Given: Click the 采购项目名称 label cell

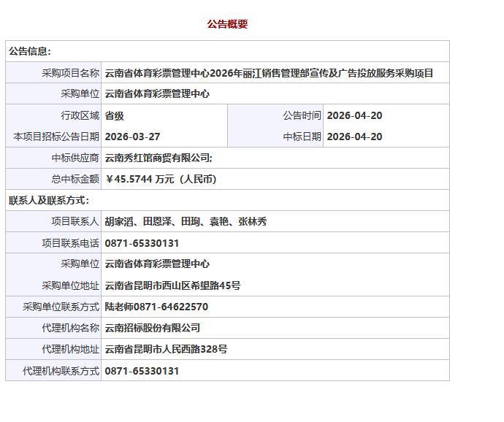Looking at the screenshot, I should (x=70, y=73).
